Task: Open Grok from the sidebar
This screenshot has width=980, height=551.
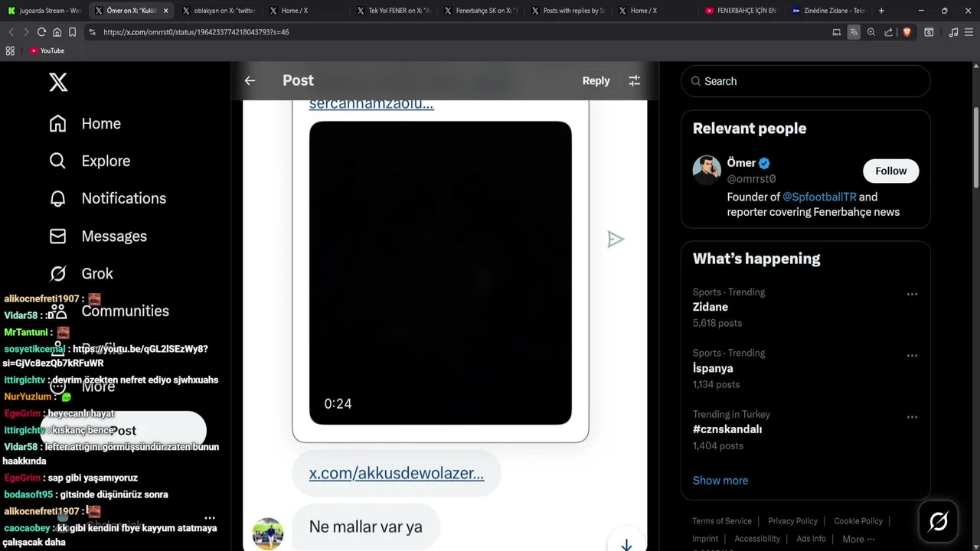Action: point(81,273)
